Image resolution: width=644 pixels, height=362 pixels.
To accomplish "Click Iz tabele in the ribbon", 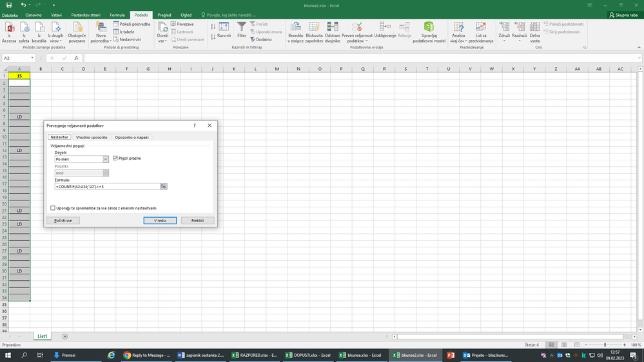I will pos(124,32).
